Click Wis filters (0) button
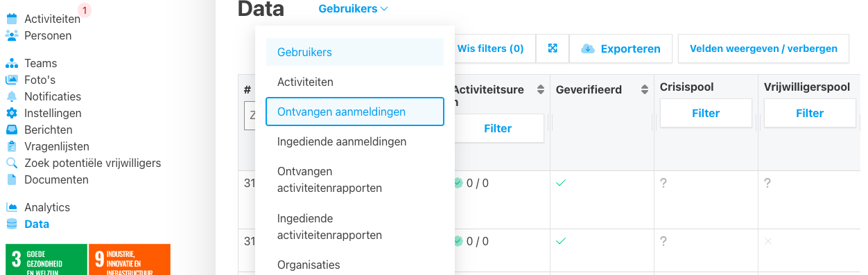 (491, 49)
